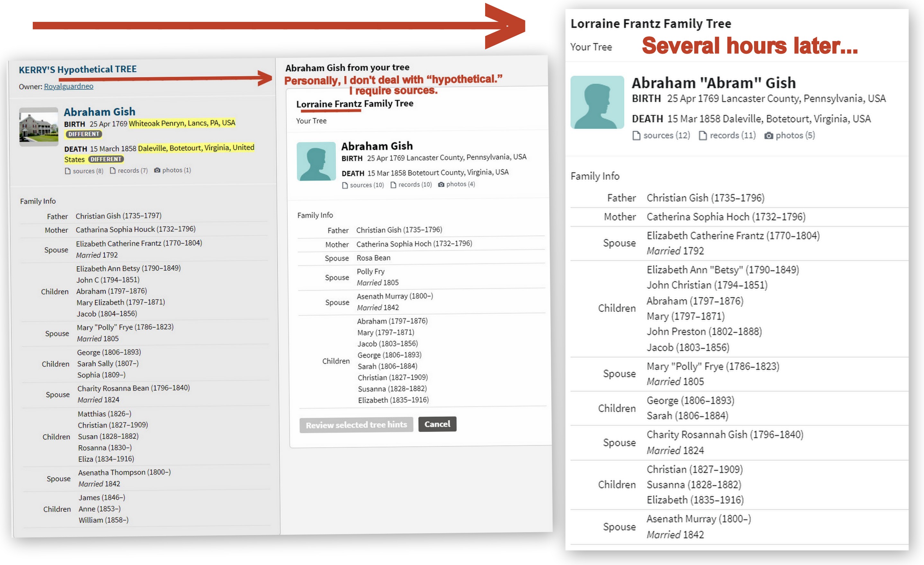
Task: Click records (10) document icon in middle panel
Action: 393,185
